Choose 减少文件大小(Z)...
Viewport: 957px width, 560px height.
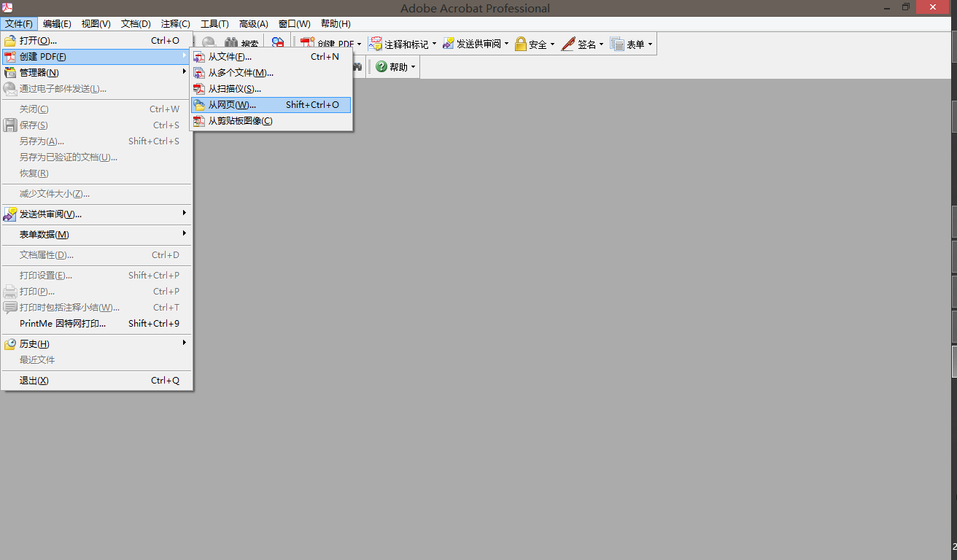coord(96,194)
